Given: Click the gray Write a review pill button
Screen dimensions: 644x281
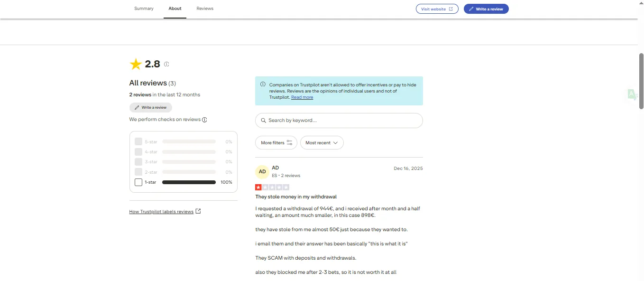Looking at the screenshot, I should [x=150, y=107].
